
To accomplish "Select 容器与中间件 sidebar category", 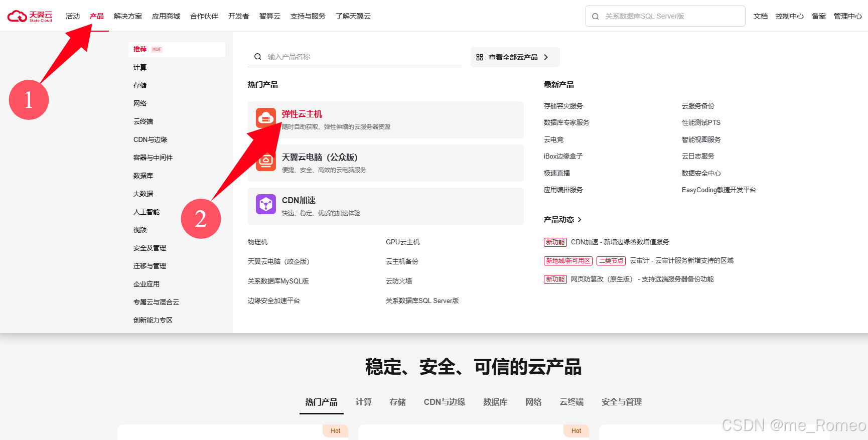I will click(x=153, y=158).
